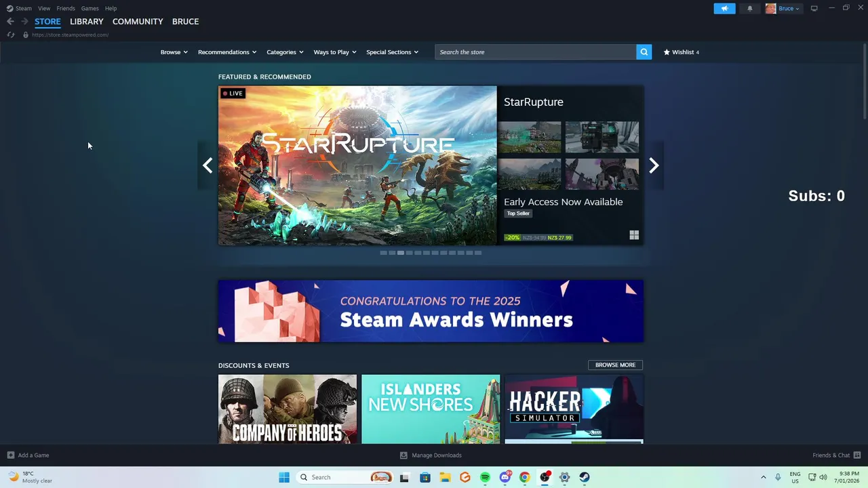
Task: Open the Bruce account dropdown
Action: (783, 8)
